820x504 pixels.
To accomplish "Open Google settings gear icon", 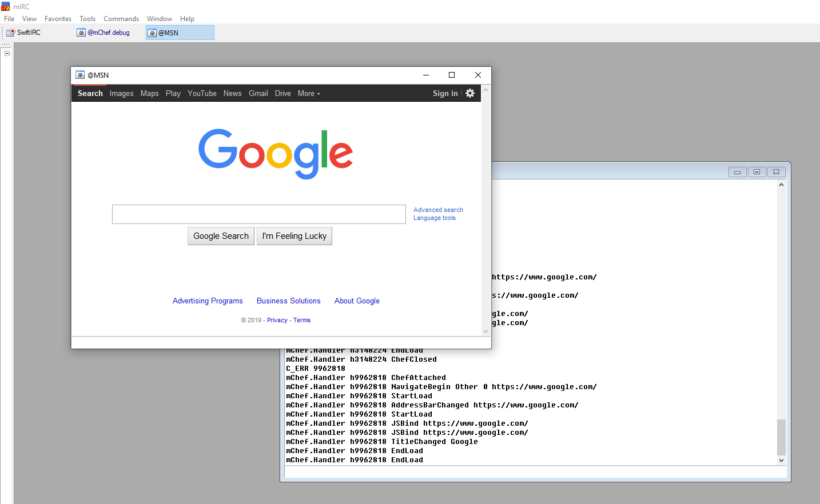I will point(470,93).
